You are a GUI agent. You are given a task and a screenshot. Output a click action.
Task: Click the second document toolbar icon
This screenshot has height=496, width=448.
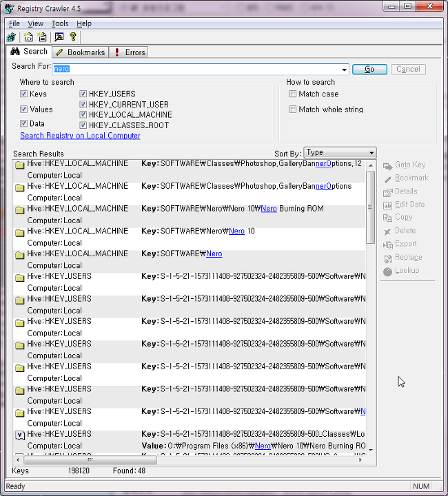pyautogui.click(x=42, y=37)
